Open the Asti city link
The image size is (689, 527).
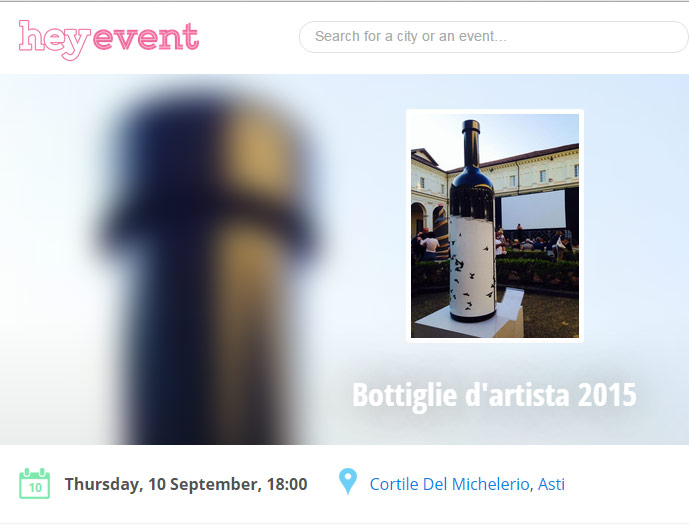[551, 484]
